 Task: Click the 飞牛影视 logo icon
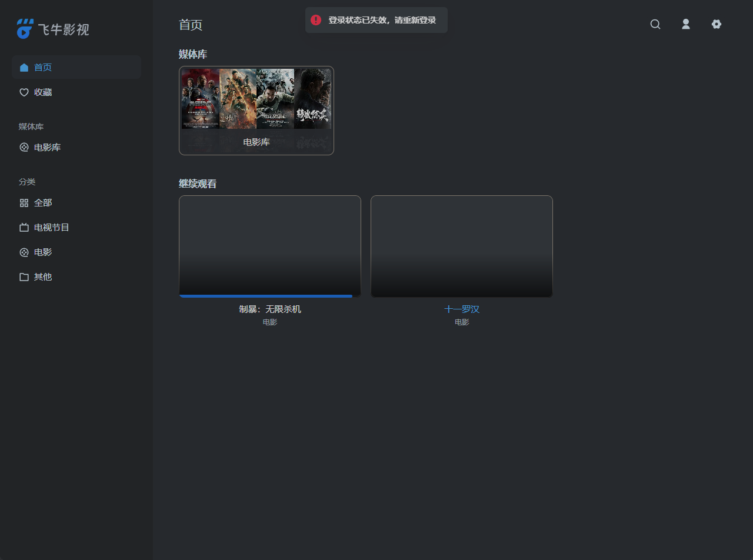25,28
